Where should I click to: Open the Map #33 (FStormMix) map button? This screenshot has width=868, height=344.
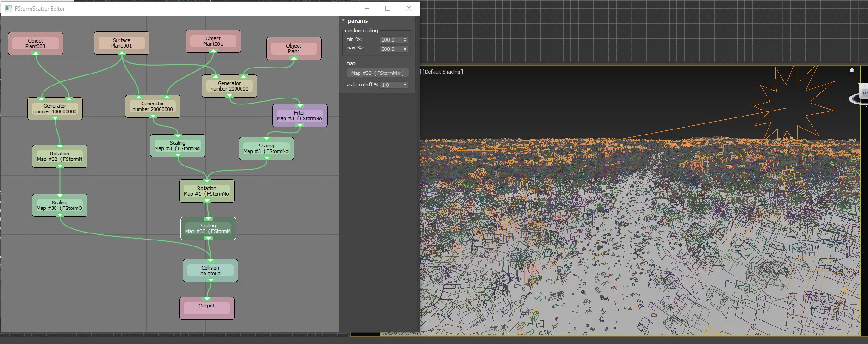click(377, 73)
